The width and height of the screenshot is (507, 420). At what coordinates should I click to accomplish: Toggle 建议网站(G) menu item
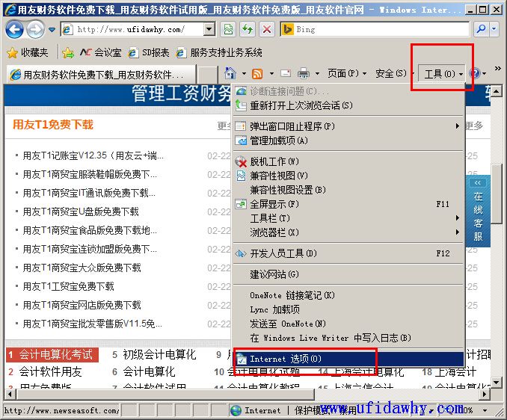348,274
